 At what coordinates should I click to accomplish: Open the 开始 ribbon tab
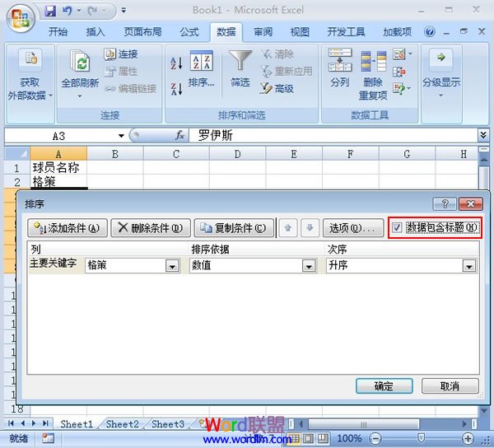coord(58,32)
